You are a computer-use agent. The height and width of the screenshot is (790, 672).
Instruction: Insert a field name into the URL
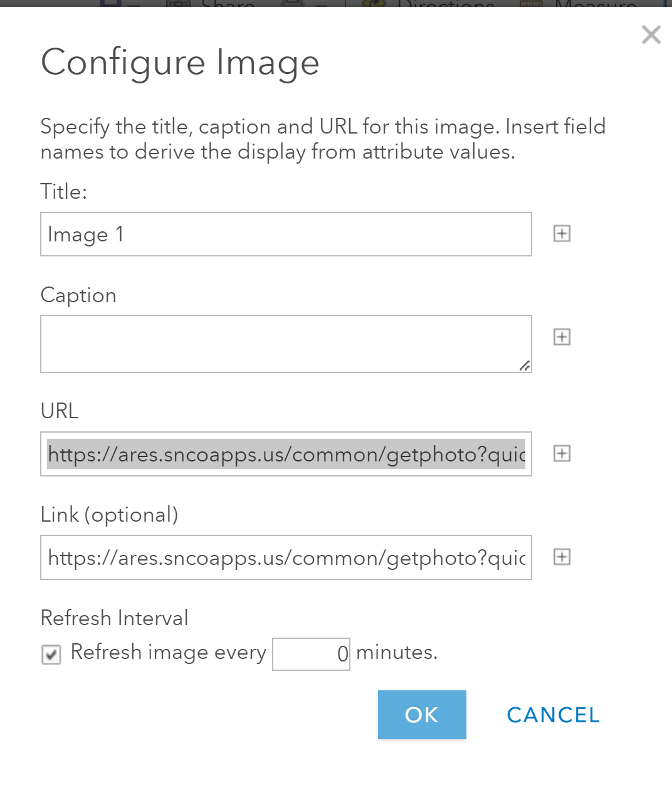click(x=562, y=453)
